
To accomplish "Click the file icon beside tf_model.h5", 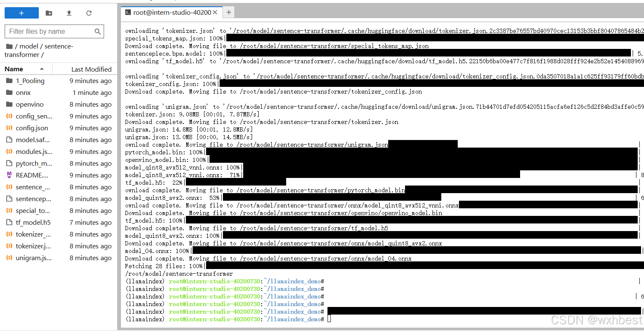I will click(x=9, y=222).
